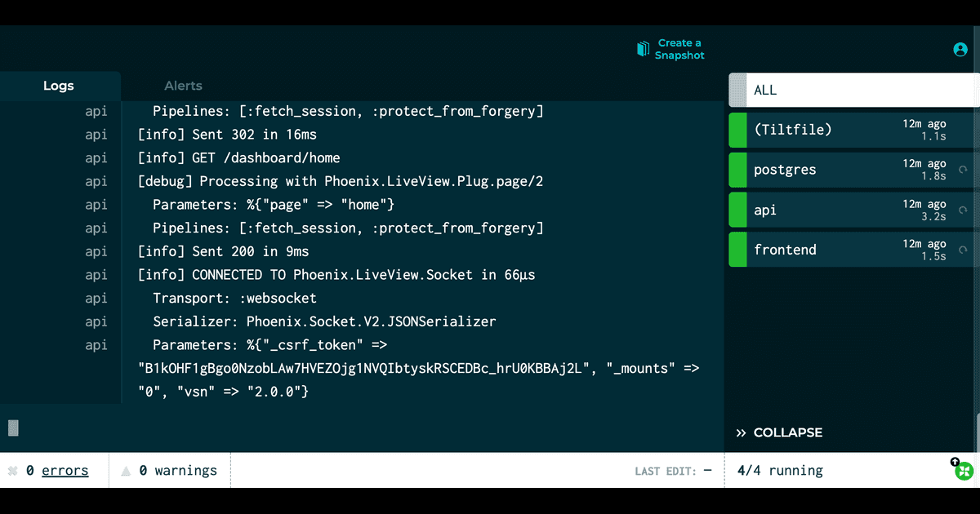Viewport: 980px width, 514px height.
Task: Click the trigger update icon for postgres
Action: [963, 170]
